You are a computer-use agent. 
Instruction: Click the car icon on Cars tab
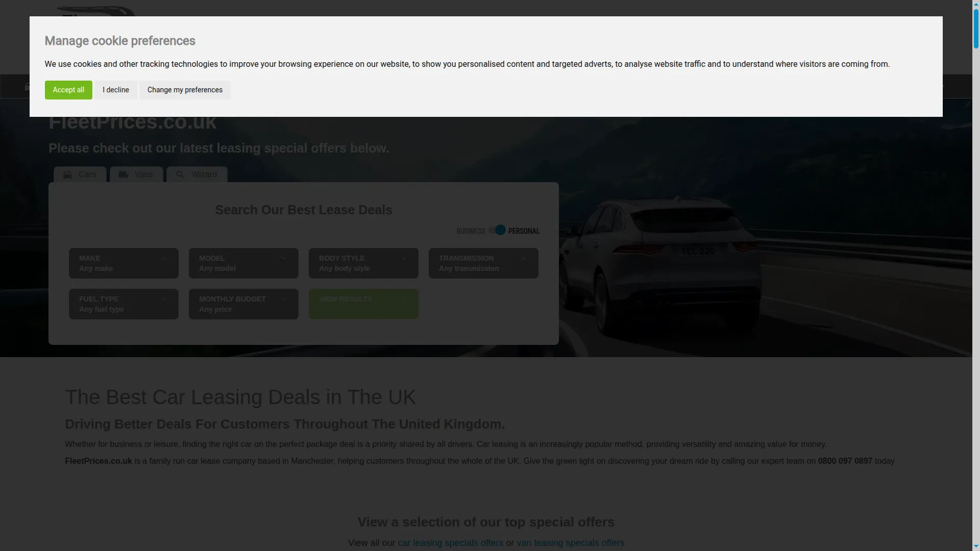67,175
